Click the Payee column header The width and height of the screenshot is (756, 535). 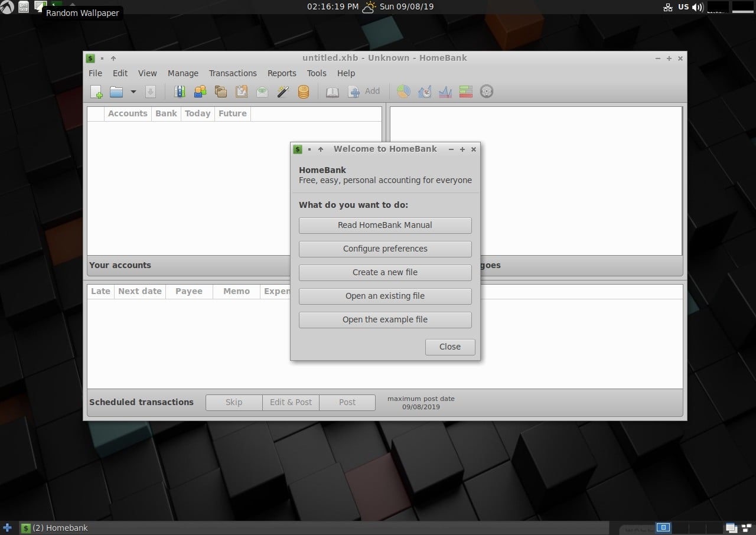coord(189,291)
